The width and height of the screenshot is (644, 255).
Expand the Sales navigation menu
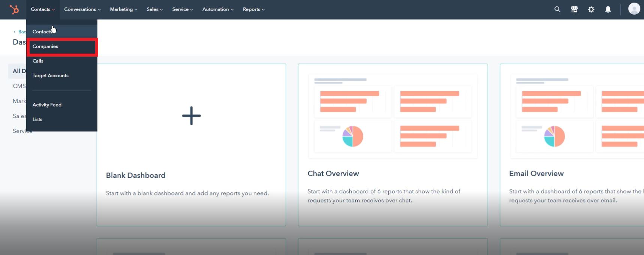(x=155, y=9)
